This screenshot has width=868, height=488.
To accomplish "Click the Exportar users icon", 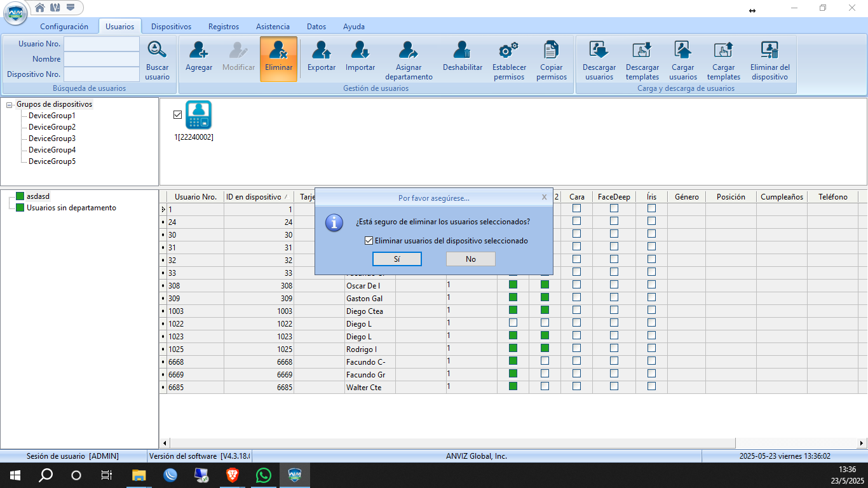I will coord(322,50).
